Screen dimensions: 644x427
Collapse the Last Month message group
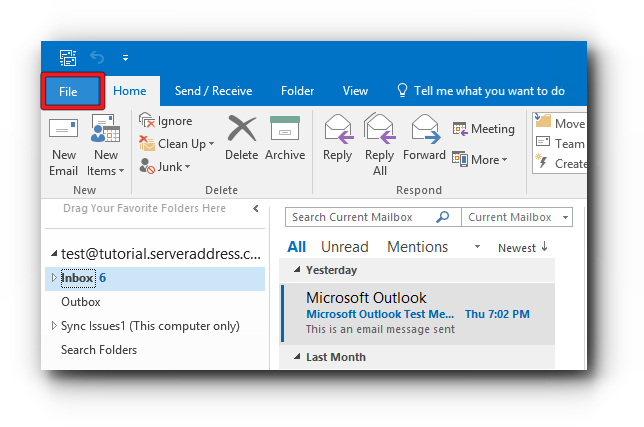tap(297, 356)
